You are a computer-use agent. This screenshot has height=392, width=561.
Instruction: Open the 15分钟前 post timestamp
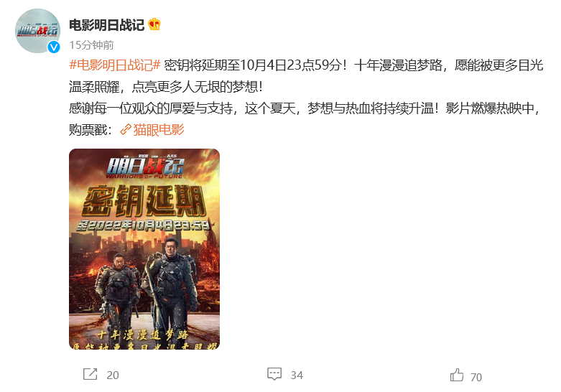92,45
